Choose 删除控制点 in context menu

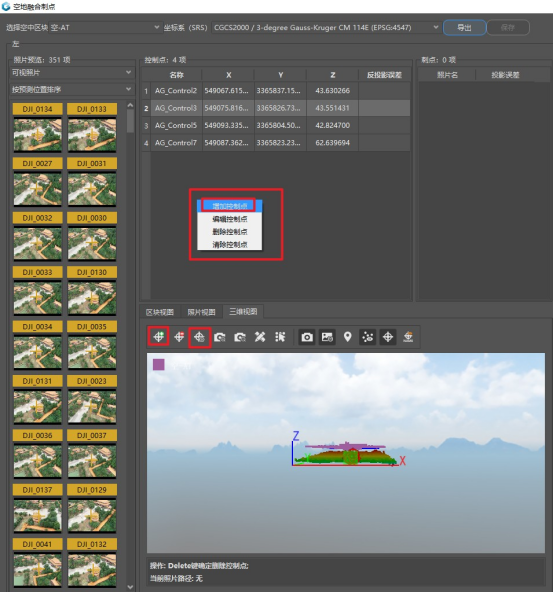coord(230,232)
